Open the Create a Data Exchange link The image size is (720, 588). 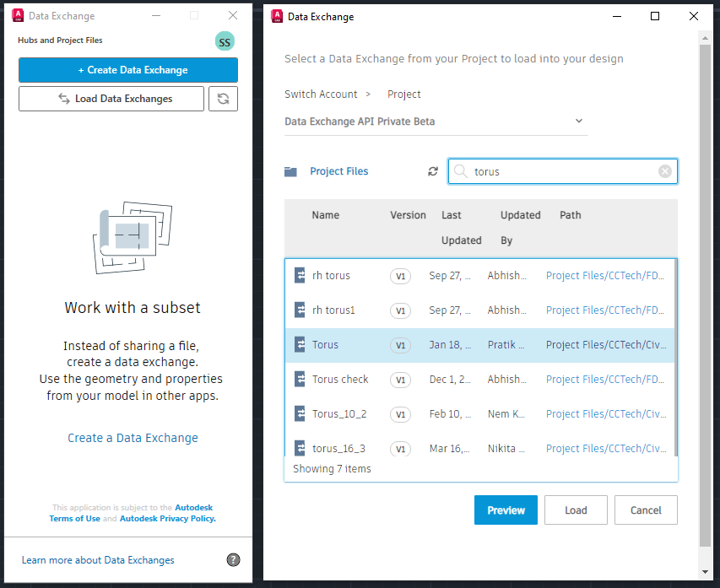(x=133, y=438)
